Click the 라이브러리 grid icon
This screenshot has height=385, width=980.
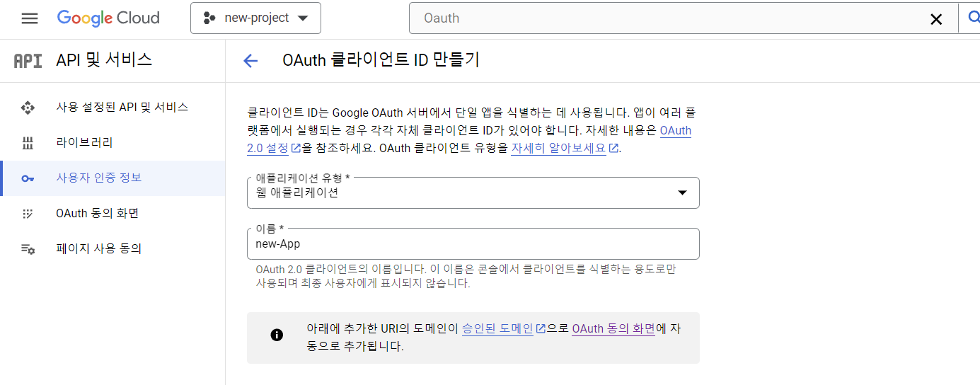point(28,143)
